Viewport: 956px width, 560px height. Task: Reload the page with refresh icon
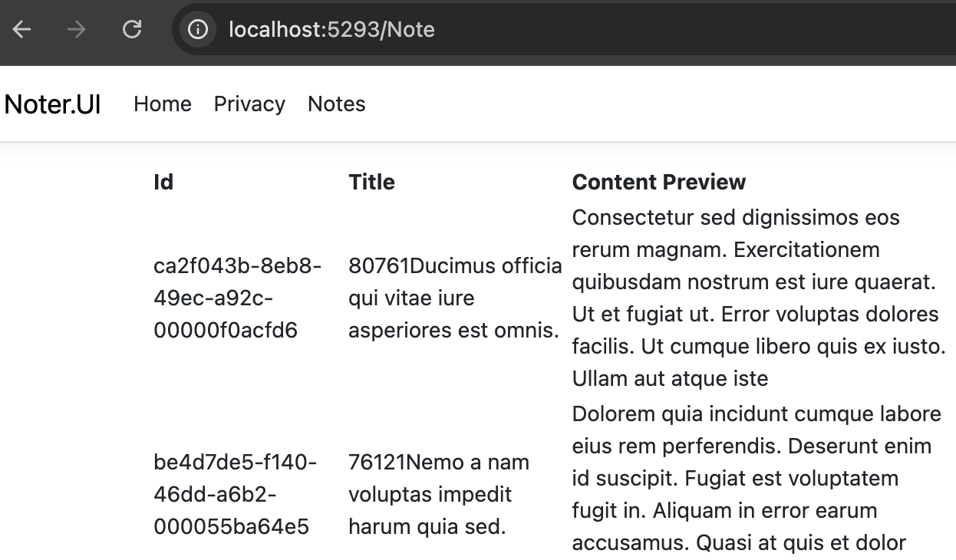(132, 30)
